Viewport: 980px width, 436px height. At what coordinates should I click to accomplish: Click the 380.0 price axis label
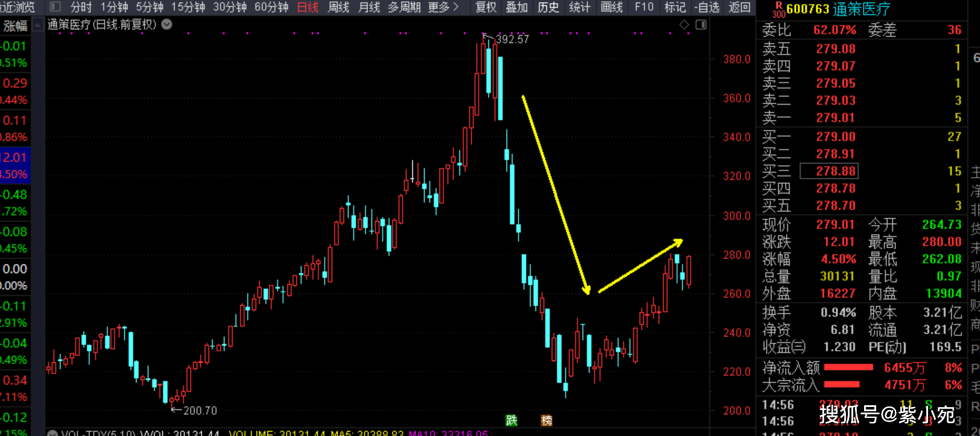[x=737, y=59]
